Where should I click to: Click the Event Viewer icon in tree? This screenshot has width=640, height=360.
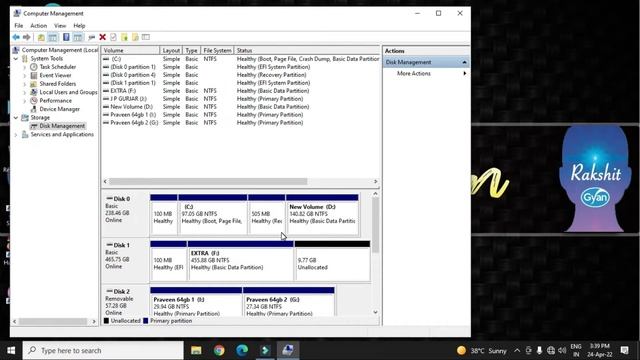click(34, 75)
